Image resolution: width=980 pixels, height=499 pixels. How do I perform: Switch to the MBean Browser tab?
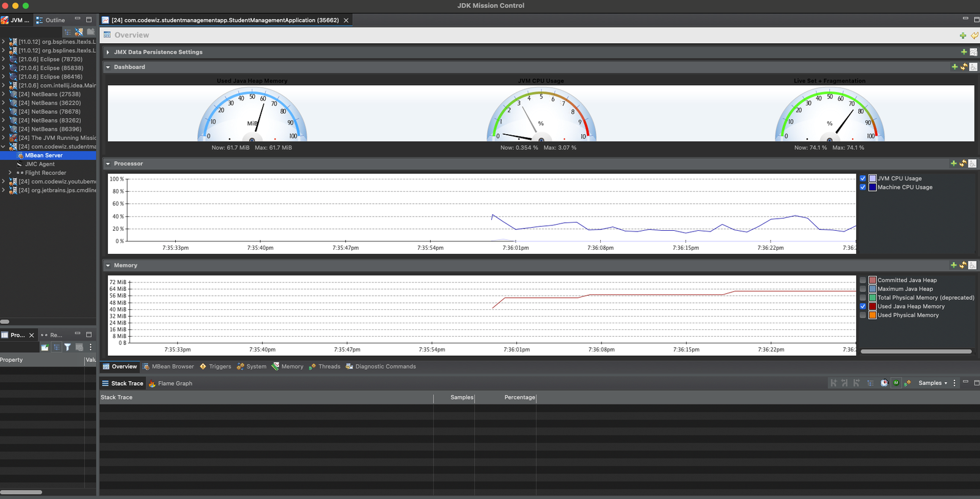pyautogui.click(x=168, y=367)
